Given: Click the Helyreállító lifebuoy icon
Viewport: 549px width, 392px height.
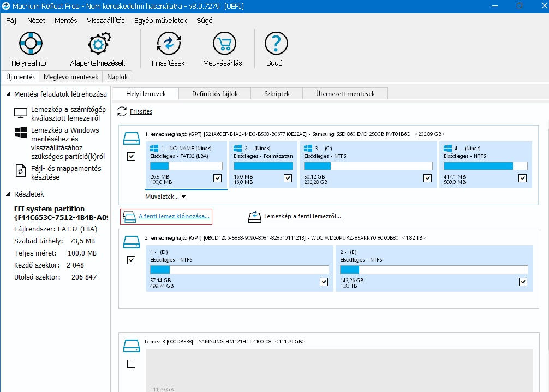Looking at the screenshot, I should tap(30, 43).
